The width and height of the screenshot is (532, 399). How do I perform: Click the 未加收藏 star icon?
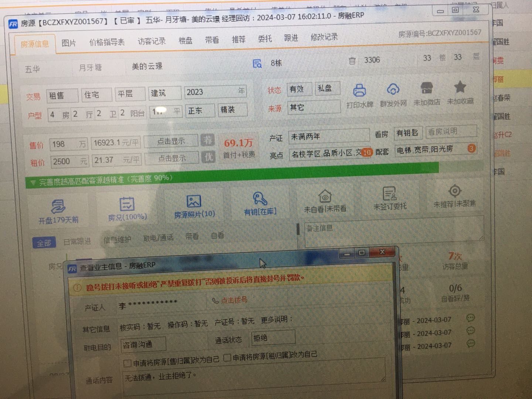click(460, 87)
